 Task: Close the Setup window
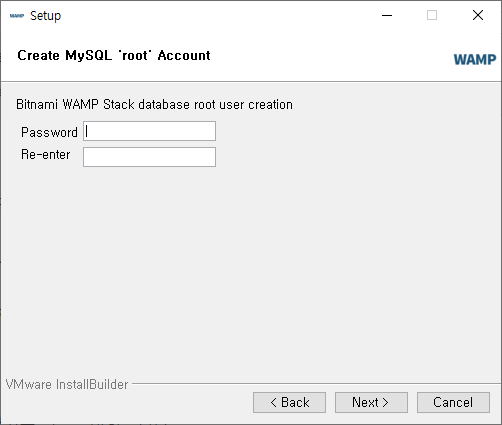point(478,15)
